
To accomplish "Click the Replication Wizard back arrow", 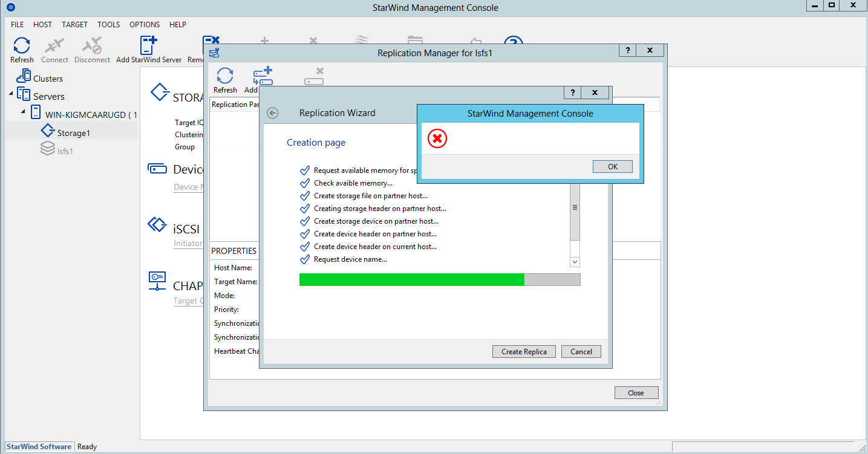I will [273, 113].
